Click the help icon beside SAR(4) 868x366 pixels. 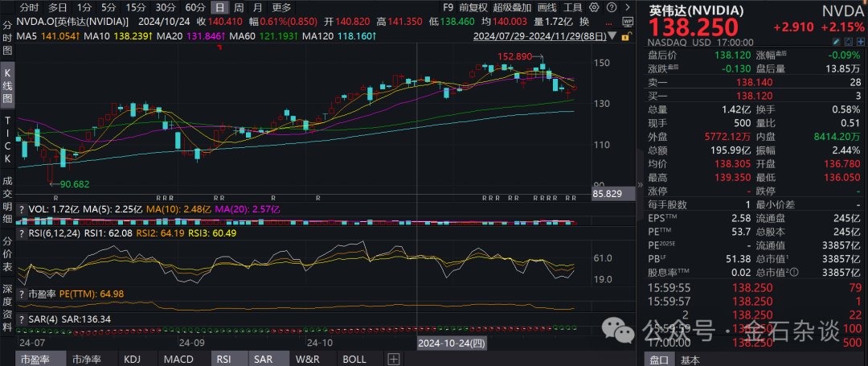point(22,319)
